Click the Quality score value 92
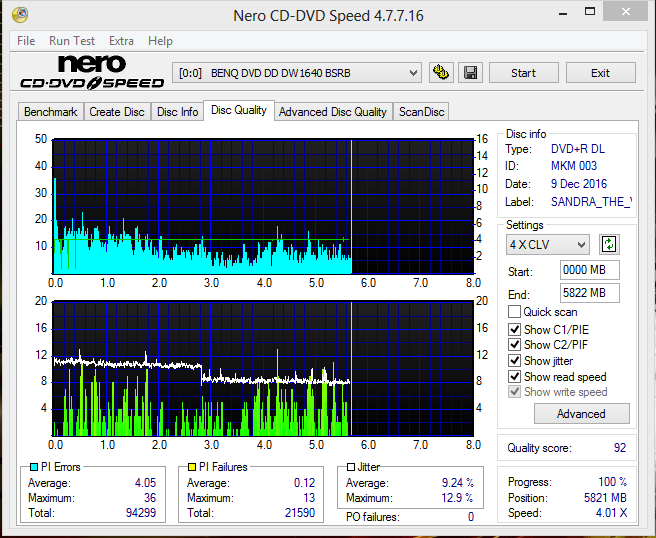 pyautogui.click(x=620, y=448)
